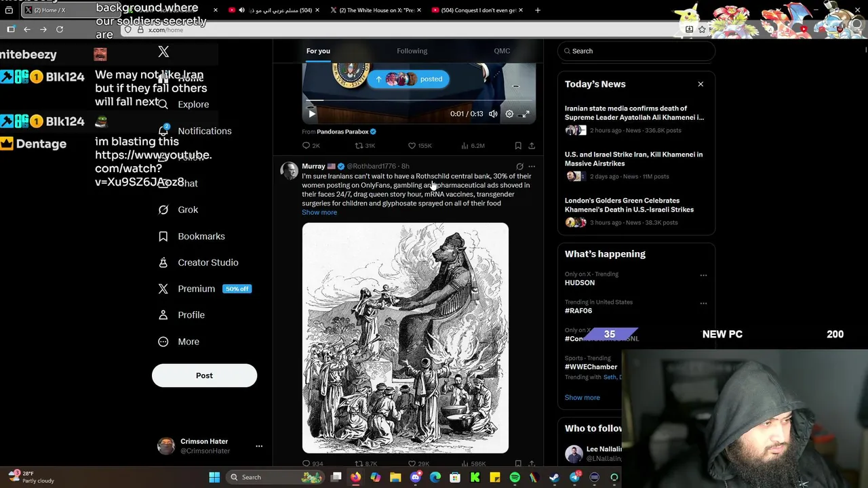Click the Windows taskbar Search box

[275, 477]
